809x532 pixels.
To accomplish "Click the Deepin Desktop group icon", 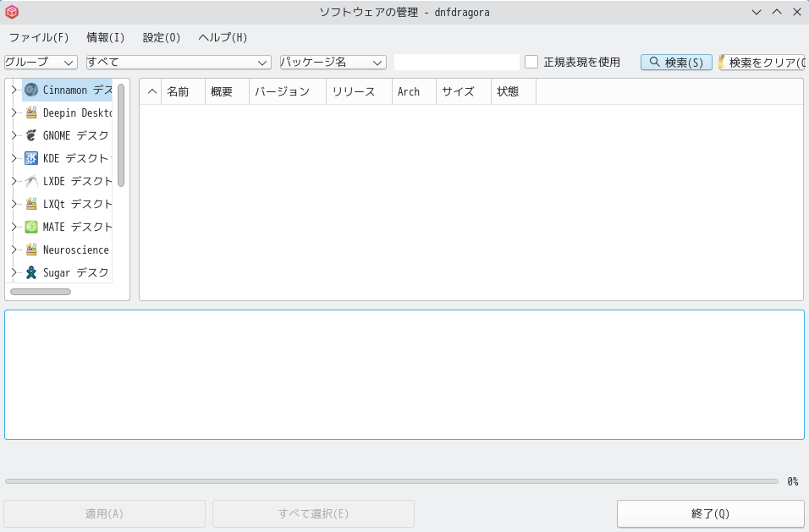I will (x=31, y=112).
